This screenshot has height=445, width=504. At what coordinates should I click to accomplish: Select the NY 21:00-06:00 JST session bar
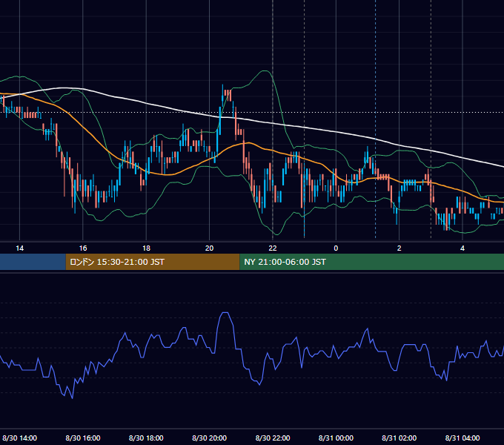pos(371,262)
